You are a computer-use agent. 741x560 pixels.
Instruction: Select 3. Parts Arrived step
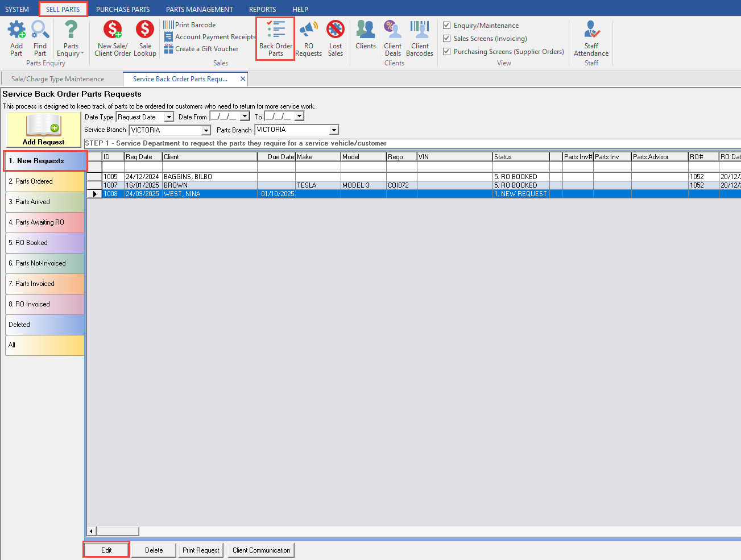click(x=45, y=202)
